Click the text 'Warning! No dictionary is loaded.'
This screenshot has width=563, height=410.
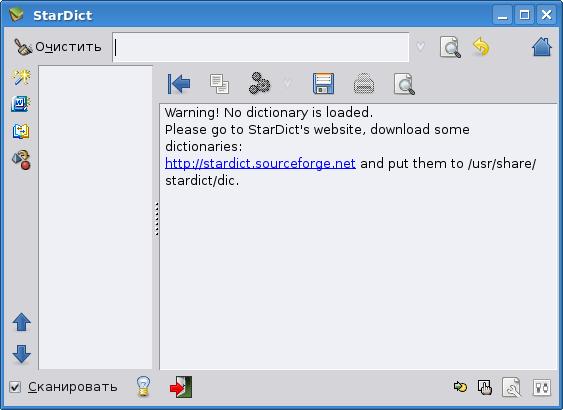click(x=269, y=113)
